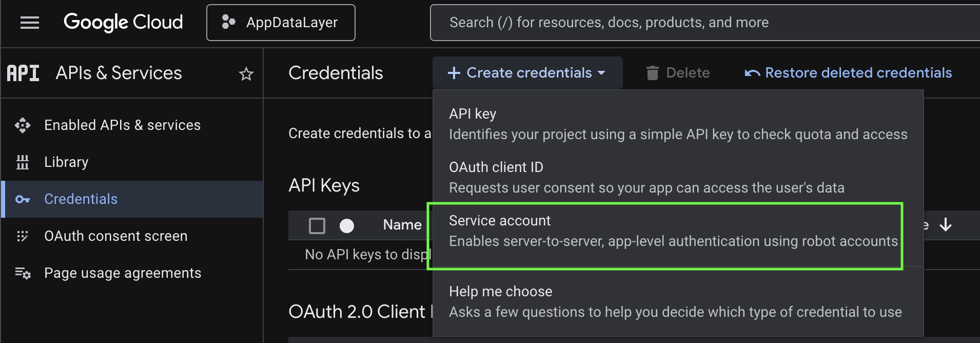
Task: Focus the search resources input field
Action: pos(708,23)
